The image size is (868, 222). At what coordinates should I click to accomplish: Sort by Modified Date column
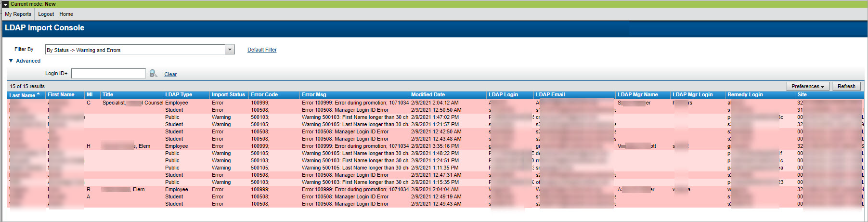tap(428, 95)
